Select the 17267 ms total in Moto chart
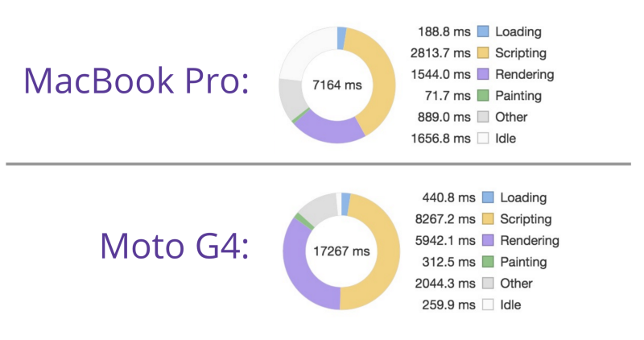Image resolution: width=644 pixels, height=340 pixels. (x=341, y=251)
